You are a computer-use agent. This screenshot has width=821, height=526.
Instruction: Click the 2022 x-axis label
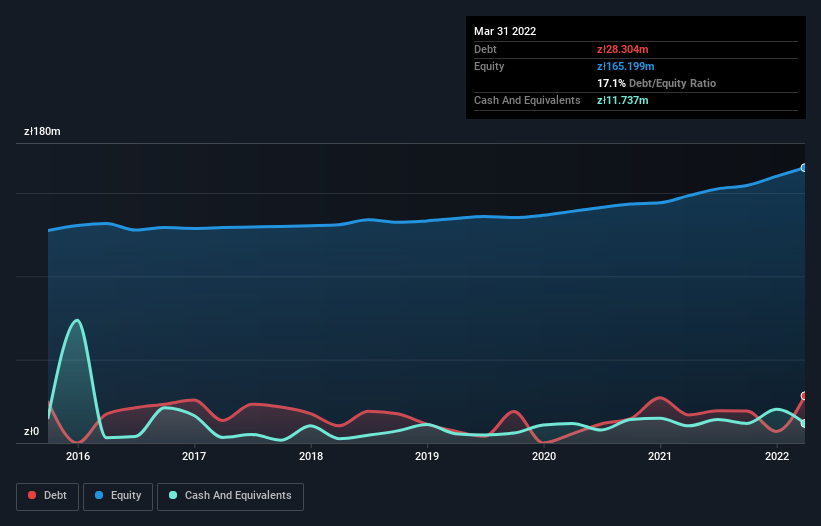[x=777, y=456]
